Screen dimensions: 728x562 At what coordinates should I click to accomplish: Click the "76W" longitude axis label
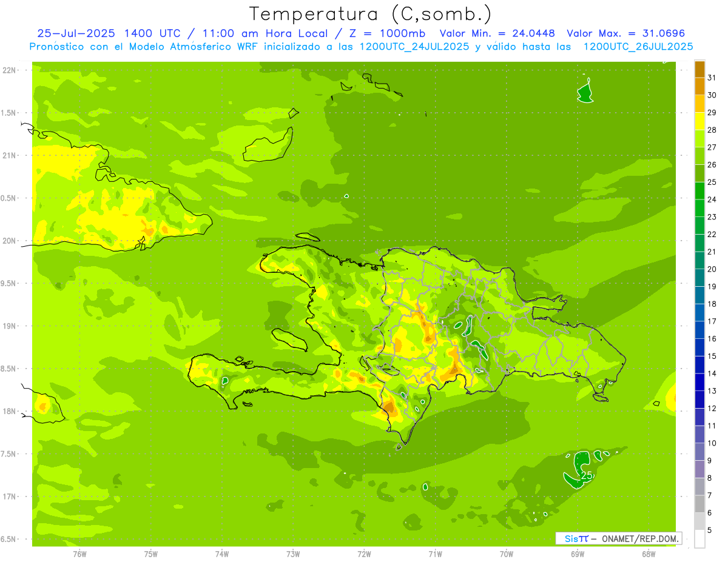point(80,554)
